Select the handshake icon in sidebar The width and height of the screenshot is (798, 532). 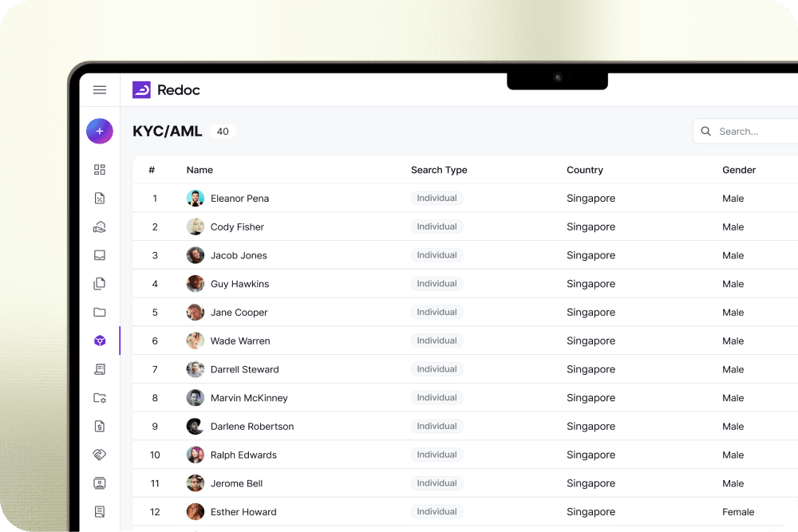99,455
